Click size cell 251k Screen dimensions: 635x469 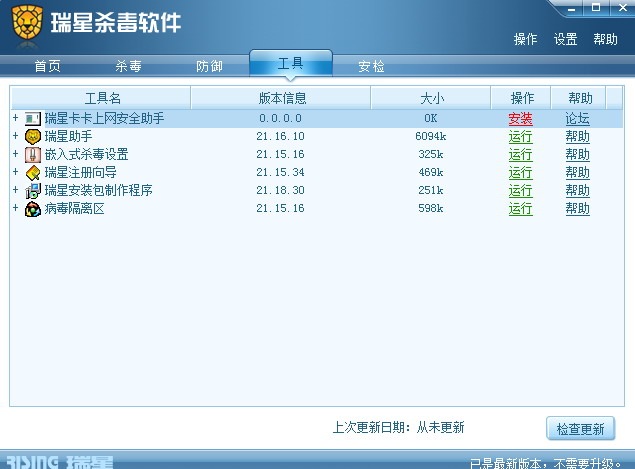point(430,190)
